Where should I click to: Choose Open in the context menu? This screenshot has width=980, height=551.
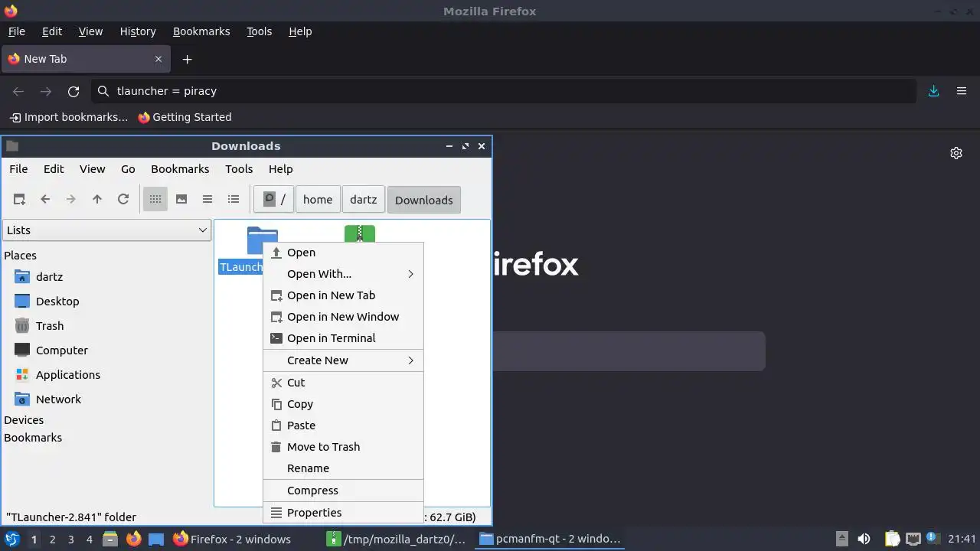343,253
